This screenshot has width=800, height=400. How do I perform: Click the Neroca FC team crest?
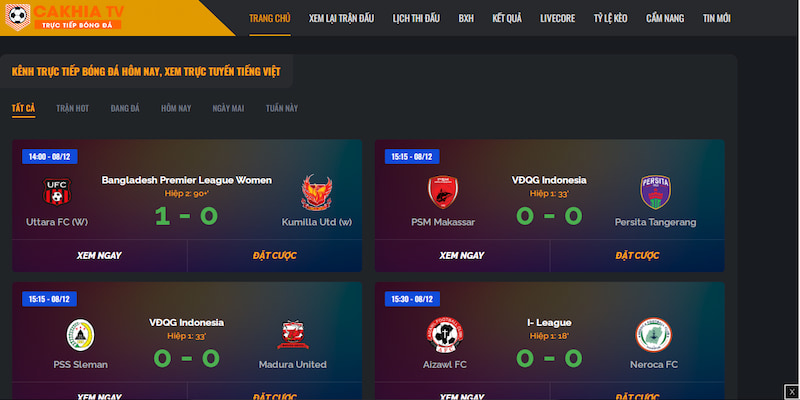(654, 335)
